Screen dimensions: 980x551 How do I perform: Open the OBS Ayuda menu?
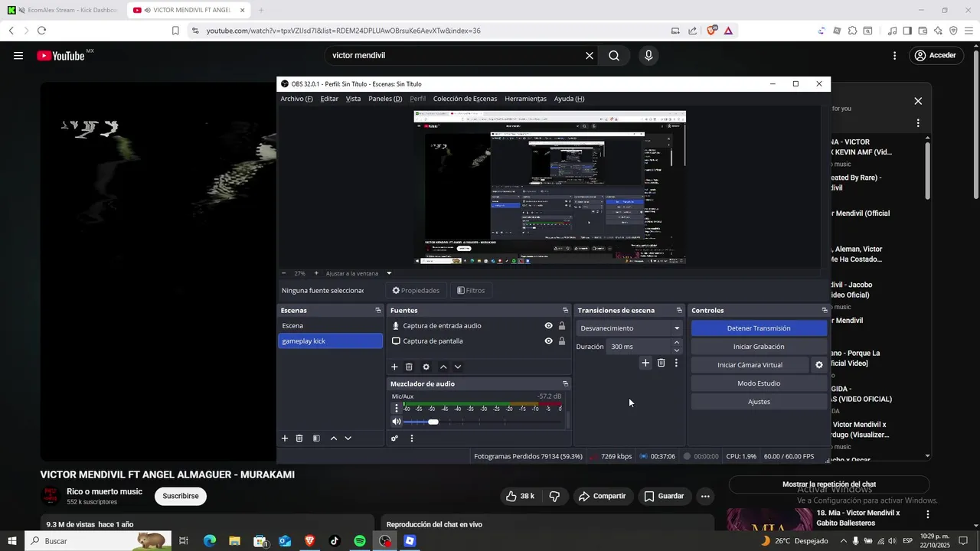[569, 99]
